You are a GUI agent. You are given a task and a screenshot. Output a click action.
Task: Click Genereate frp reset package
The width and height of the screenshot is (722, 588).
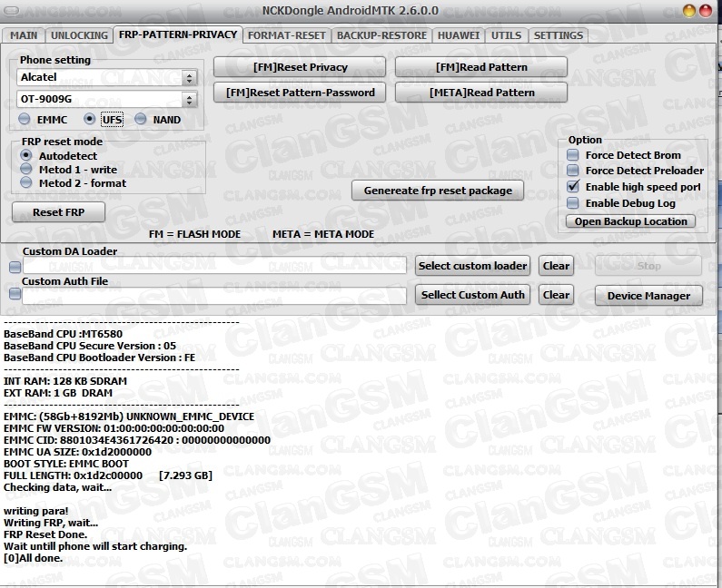pyautogui.click(x=438, y=191)
